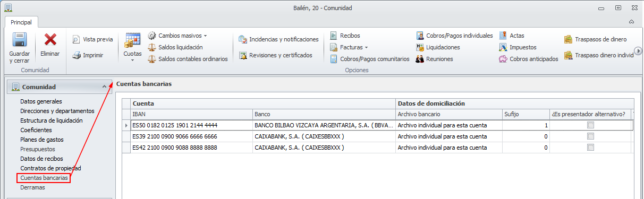Click the Archivo bancario column header
644x199 pixels.
449,114
